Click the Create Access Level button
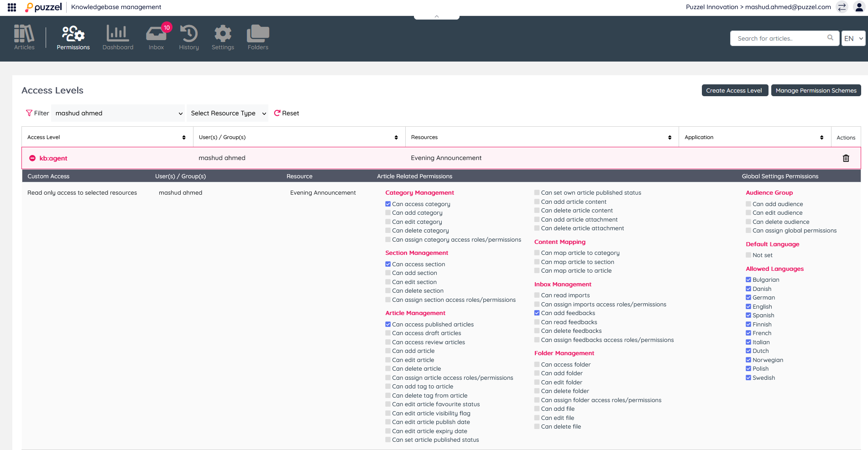This screenshot has height=450, width=868. (734, 91)
